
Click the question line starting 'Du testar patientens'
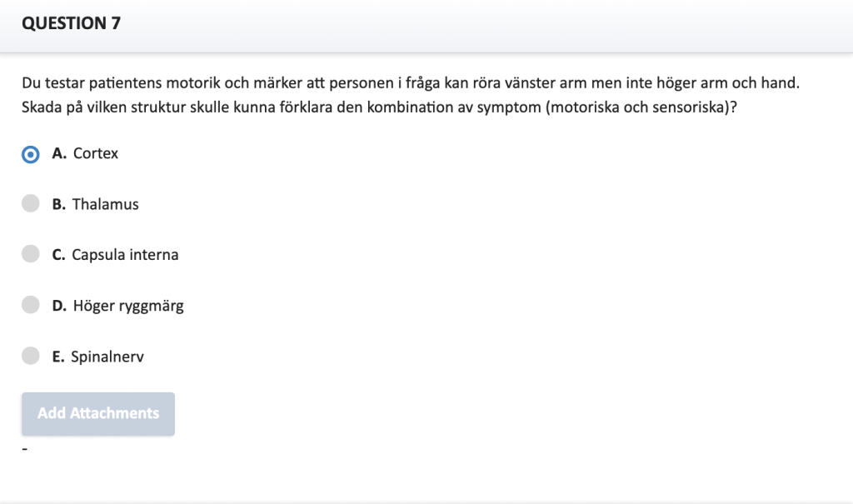tap(411, 83)
